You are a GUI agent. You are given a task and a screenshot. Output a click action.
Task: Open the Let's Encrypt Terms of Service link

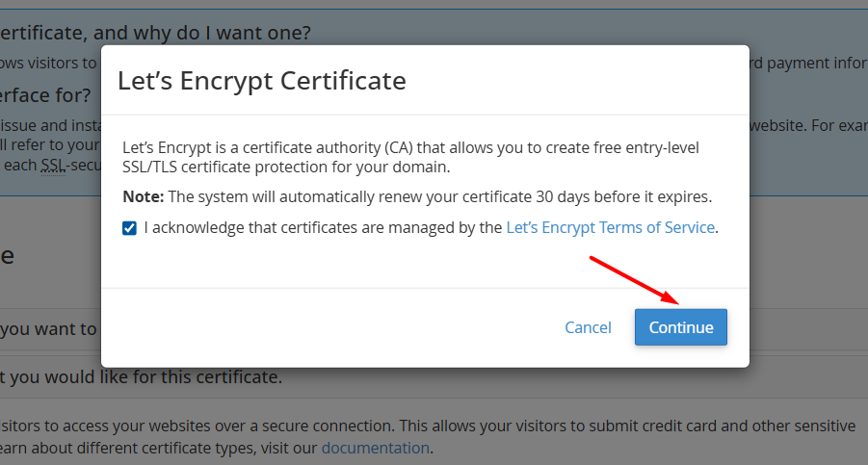click(611, 228)
